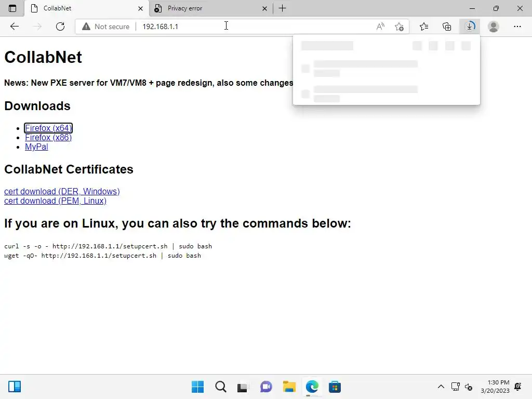Open Collections panel

click(x=447, y=26)
